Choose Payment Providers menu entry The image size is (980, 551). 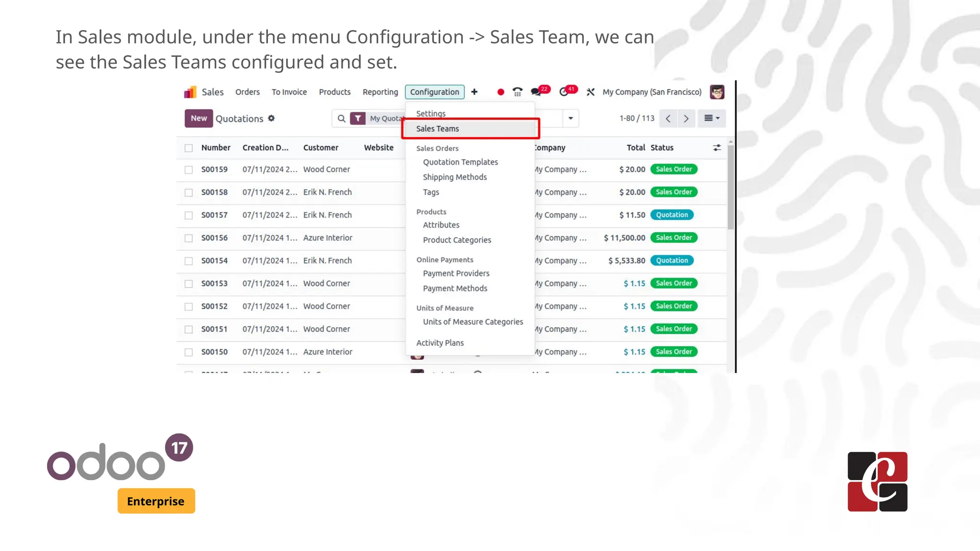[456, 273]
